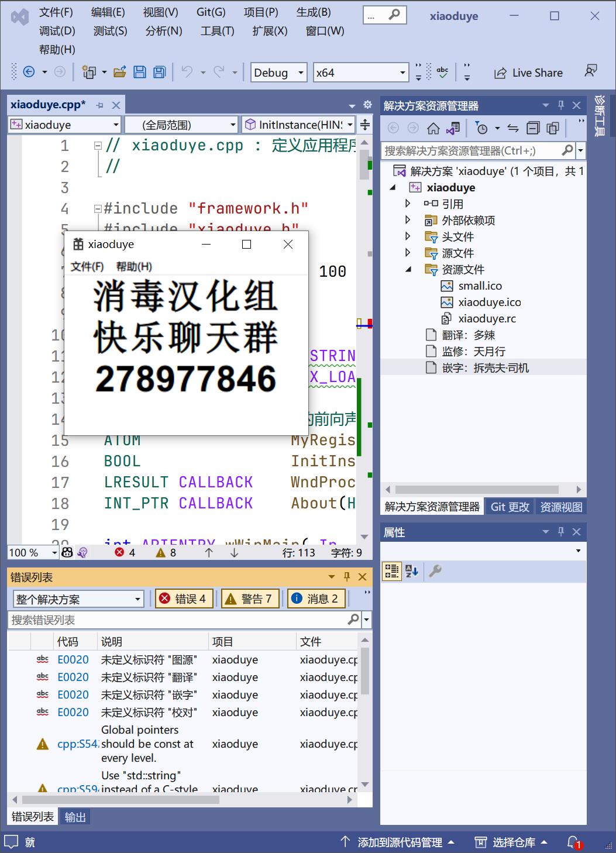Switch to the Git 更改 tab
This screenshot has height=853, width=616.
(510, 507)
